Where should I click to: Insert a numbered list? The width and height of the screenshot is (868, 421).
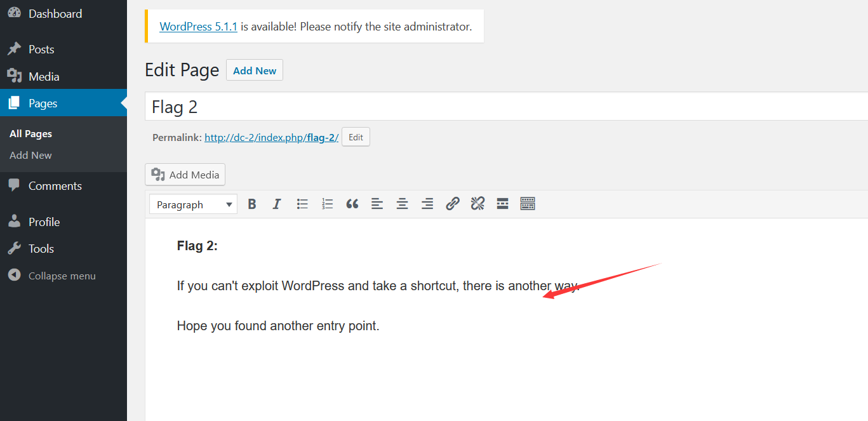point(328,204)
